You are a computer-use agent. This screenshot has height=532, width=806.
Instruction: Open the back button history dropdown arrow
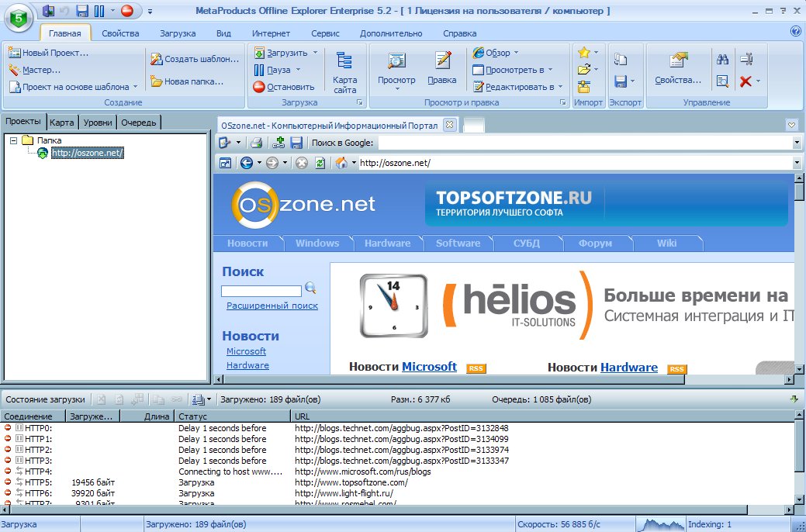pyautogui.click(x=259, y=163)
